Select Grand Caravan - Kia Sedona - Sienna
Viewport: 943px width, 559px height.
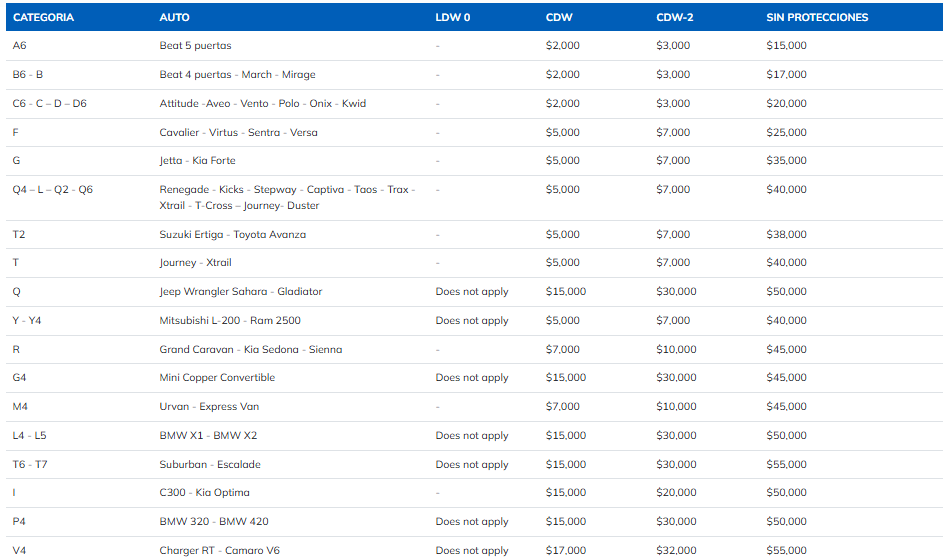tap(251, 350)
